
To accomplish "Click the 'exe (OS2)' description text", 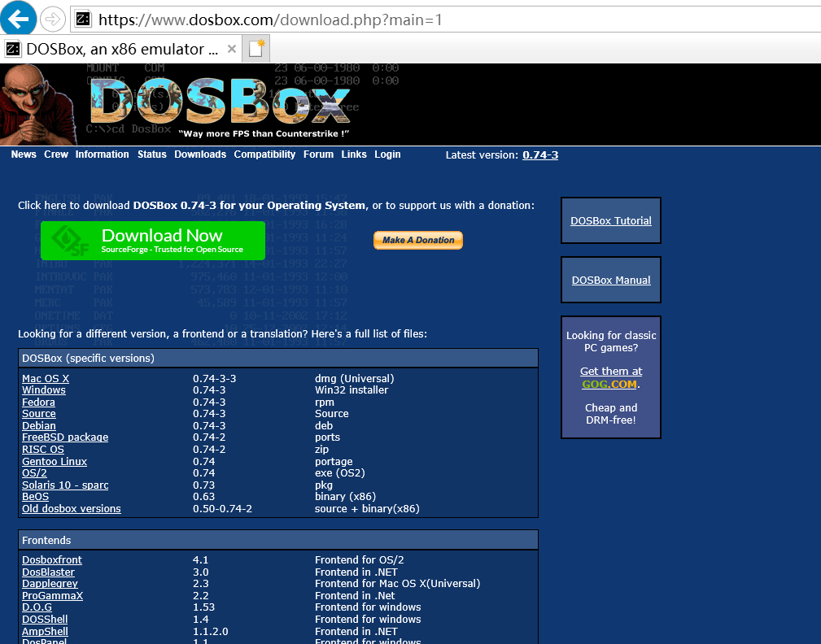I will pyautogui.click(x=340, y=472).
